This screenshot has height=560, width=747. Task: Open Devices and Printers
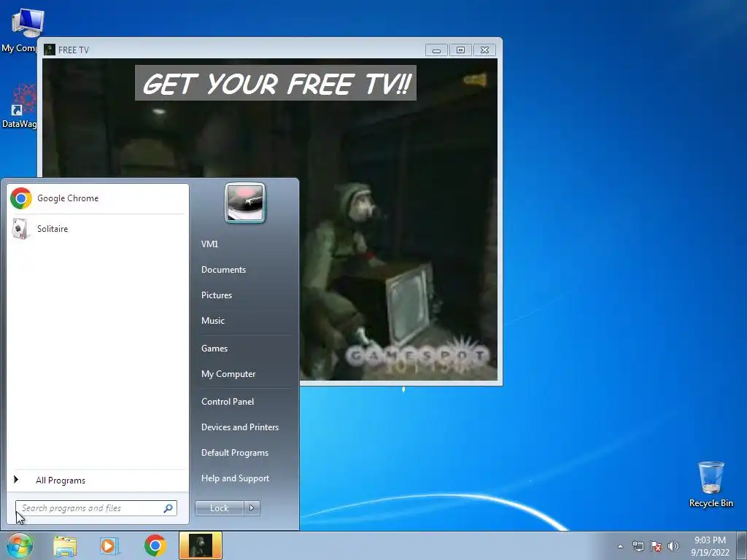(x=239, y=427)
